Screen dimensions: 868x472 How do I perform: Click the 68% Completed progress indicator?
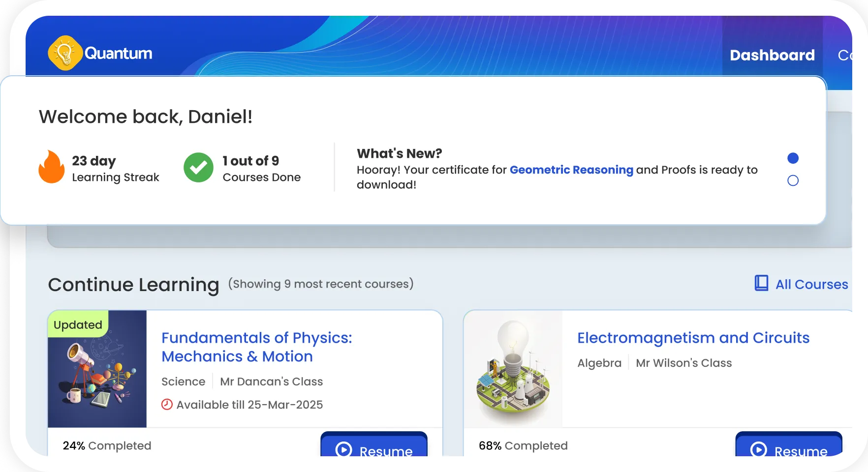pos(523,445)
